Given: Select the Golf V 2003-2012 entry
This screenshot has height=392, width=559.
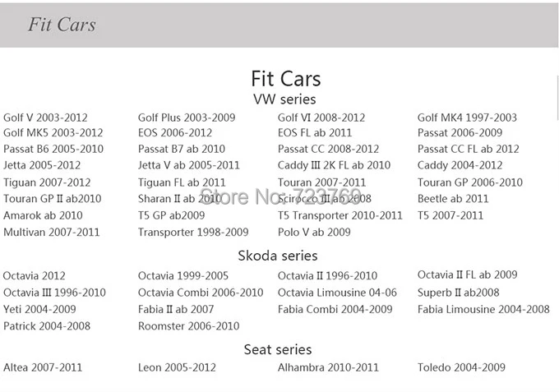Looking at the screenshot, I should click(46, 118).
